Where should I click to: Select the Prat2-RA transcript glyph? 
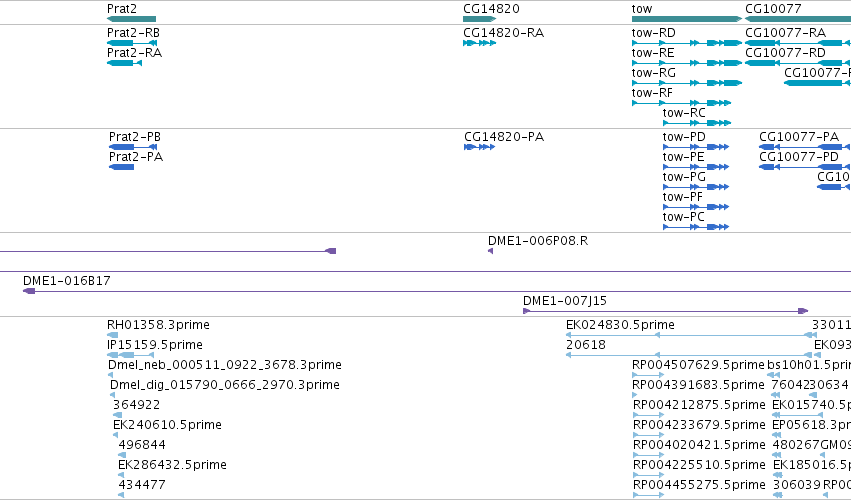tap(124, 63)
